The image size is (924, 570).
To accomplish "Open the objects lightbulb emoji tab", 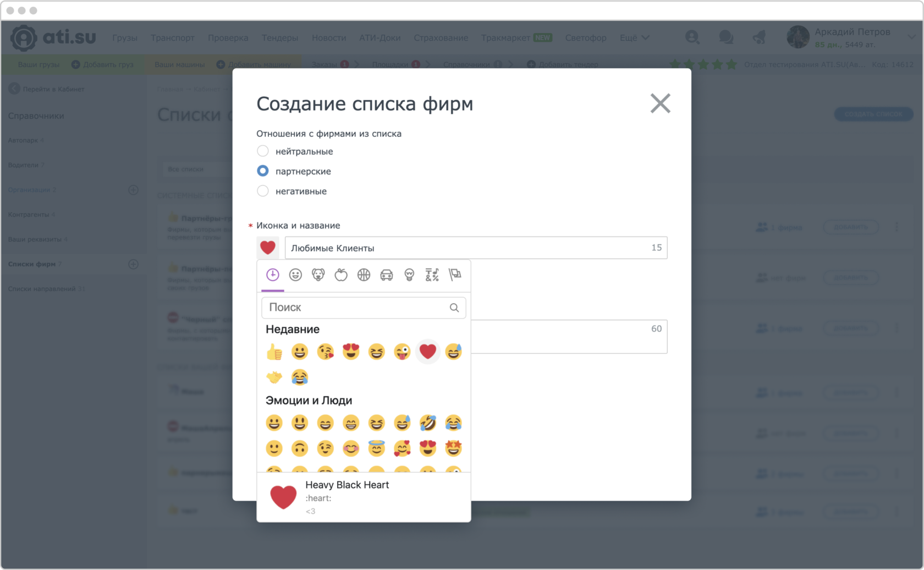I will [409, 275].
